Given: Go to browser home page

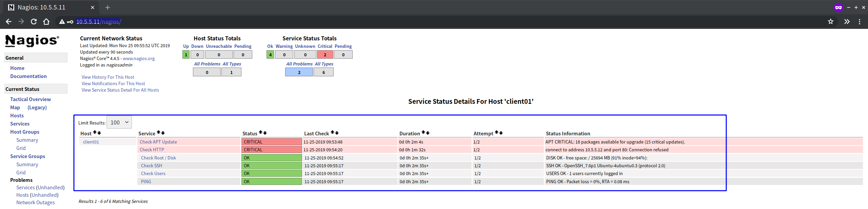Looking at the screenshot, I should pos(46,21).
